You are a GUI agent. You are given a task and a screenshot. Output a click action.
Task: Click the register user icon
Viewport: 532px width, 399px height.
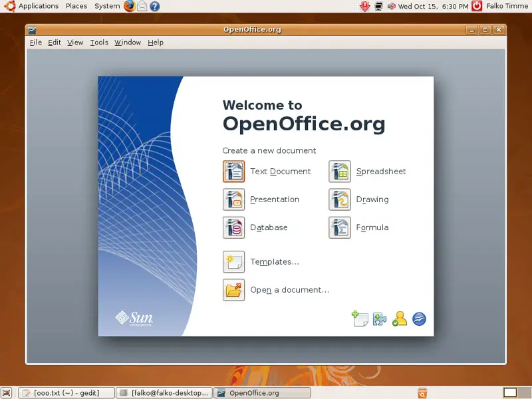point(400,319)
